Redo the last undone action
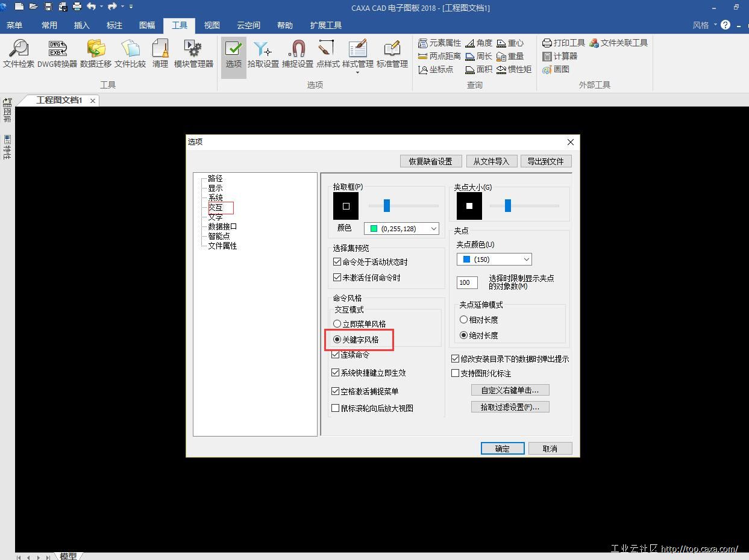Viewport: 749px width, 560px height. 113,7
